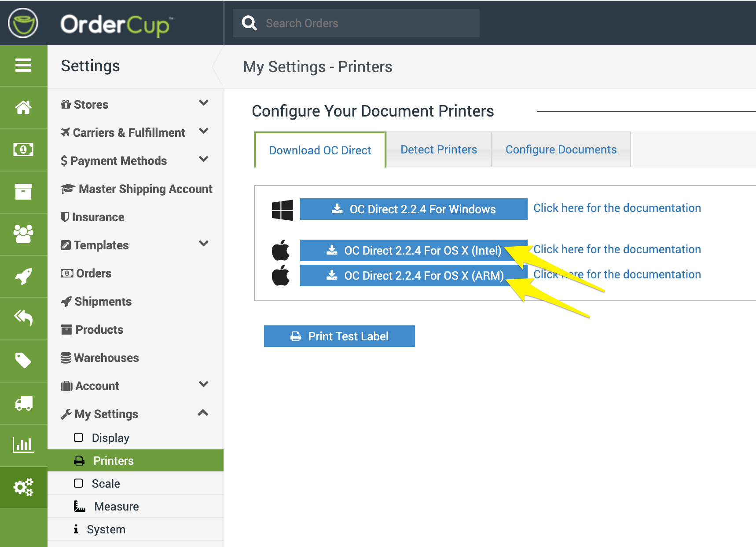
Task: Switch to Configure Documents tab
Action: [x=561, y=150]
